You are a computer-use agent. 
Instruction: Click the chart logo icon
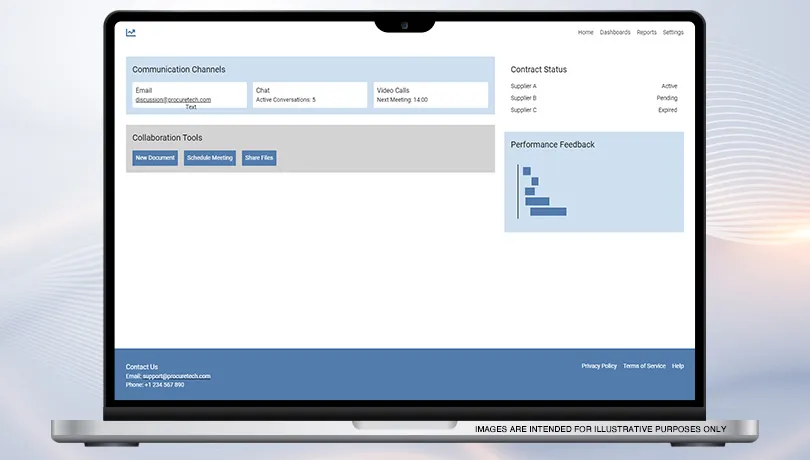pyautogui.click(x=131, y=32)
